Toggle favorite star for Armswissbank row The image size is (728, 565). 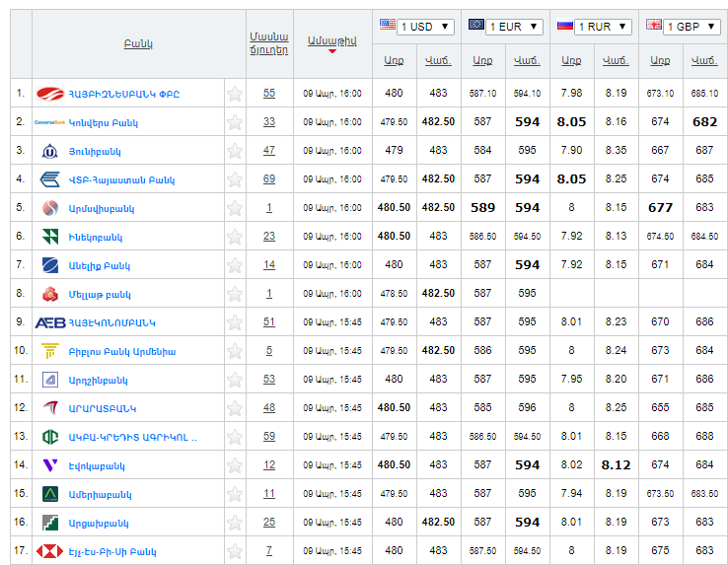[x=235, y=208]
